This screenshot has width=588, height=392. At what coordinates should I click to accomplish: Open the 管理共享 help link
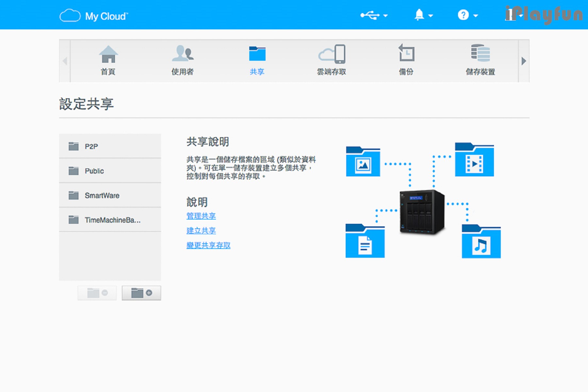click(x=201, y=216)
